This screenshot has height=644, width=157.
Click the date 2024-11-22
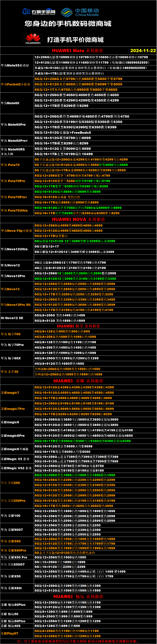tap(143, 51)
